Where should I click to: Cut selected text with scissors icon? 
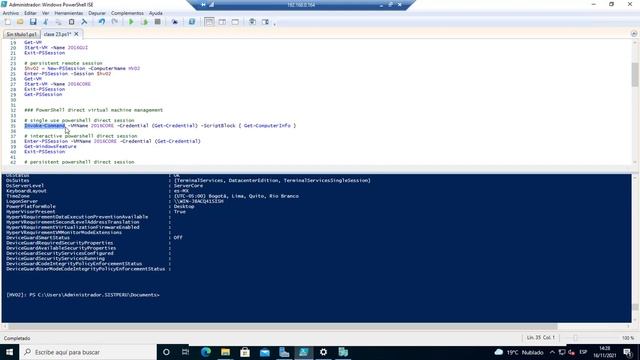pyautogui.click(x=46, y=22)
